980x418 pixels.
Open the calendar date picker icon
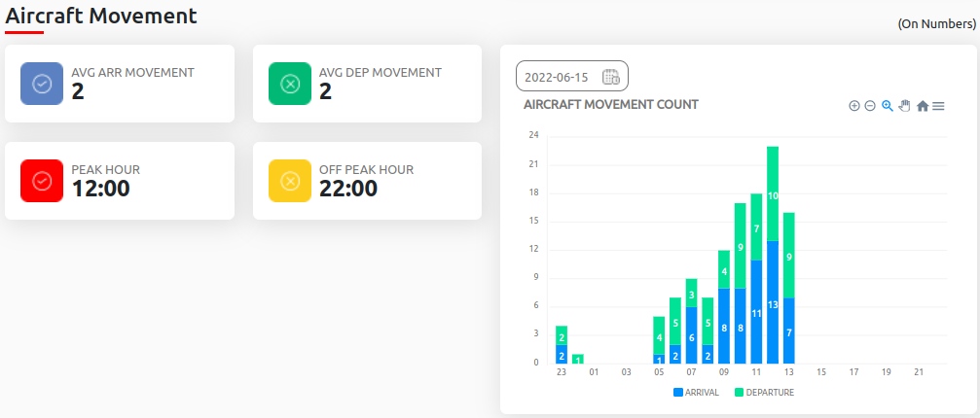pyautogui.click(x=611, y=77)
